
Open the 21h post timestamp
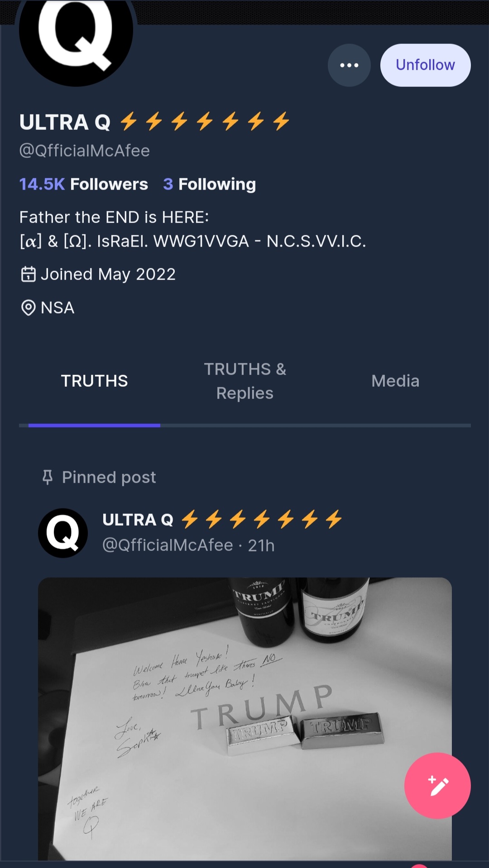[x=261, y=545]
